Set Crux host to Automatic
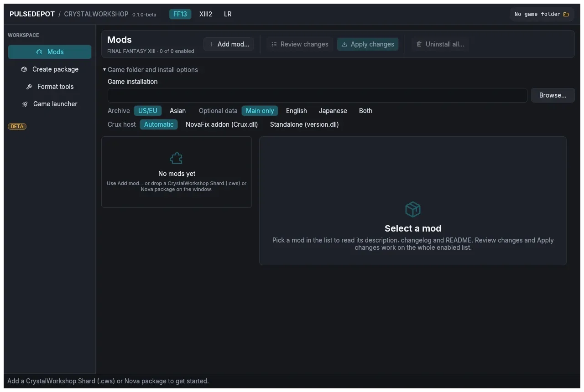The height and width of the screenshot is (392, 584). coord(159,124)
